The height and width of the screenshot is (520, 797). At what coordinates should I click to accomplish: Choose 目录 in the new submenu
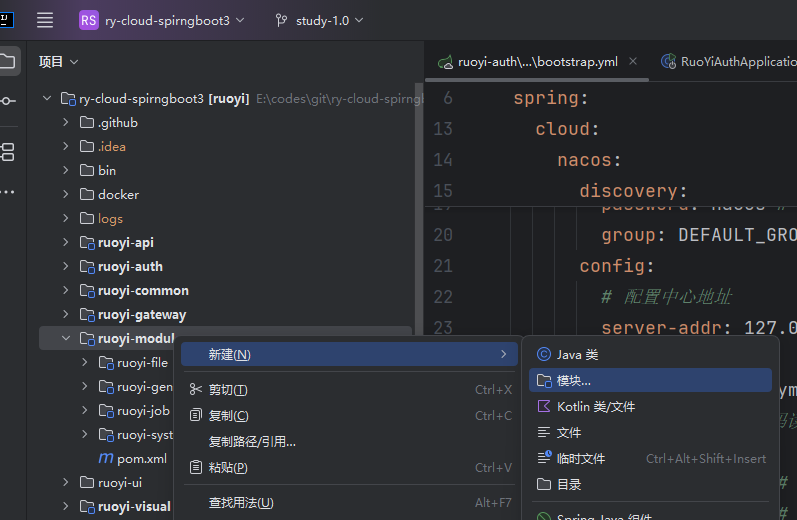569,485
